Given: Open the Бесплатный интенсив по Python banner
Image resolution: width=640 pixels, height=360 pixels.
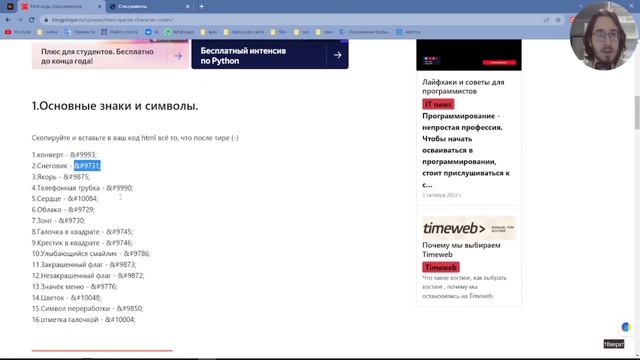Looking at the screenshot, I should pyautogui.click(x=270, y=54).
